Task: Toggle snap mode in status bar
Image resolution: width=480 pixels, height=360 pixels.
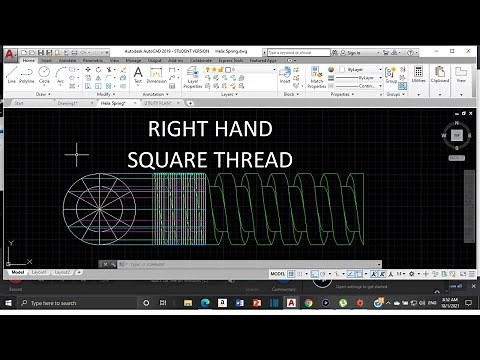Action: pyautogui.click(x=300, y=274)
